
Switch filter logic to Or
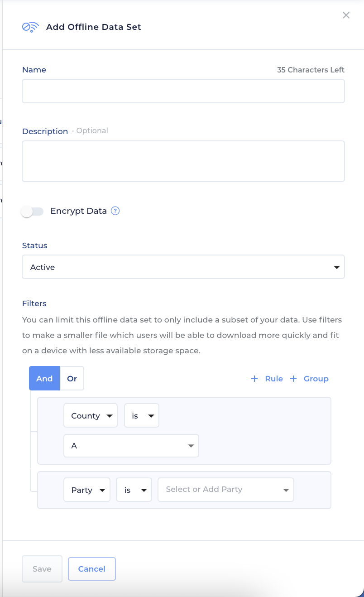(72, 378)
